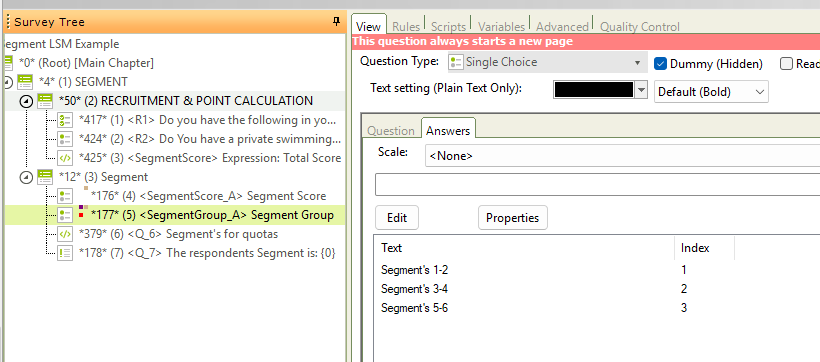The width and height of the screenshot is (820, 362).
Task: Open the Question Type dropdown
Action: click(546, 62)
